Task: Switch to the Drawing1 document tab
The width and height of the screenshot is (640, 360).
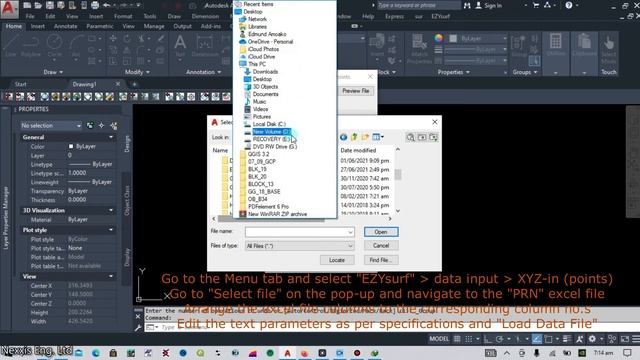Action: click(84, 84)
